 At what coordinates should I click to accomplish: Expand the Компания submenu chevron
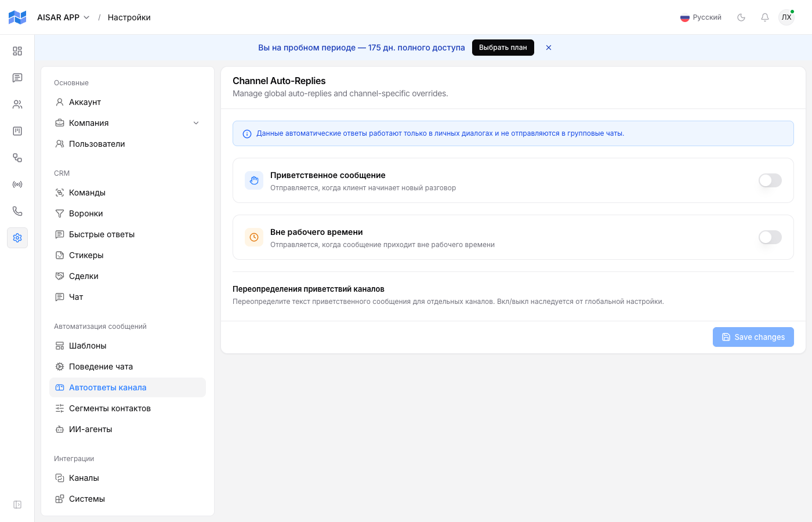pos(196,123)
